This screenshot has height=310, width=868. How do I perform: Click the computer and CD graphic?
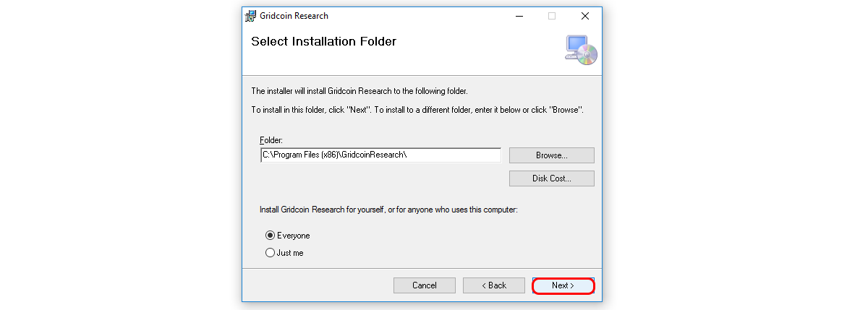(x=581, y=50)
